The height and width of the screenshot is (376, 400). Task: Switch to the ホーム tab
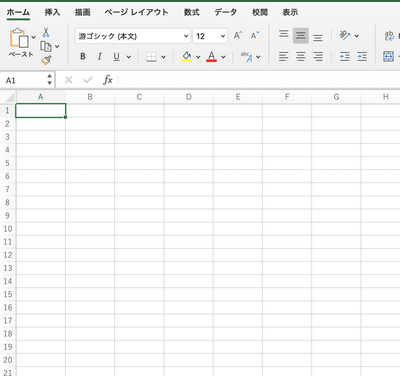point(18,13)
